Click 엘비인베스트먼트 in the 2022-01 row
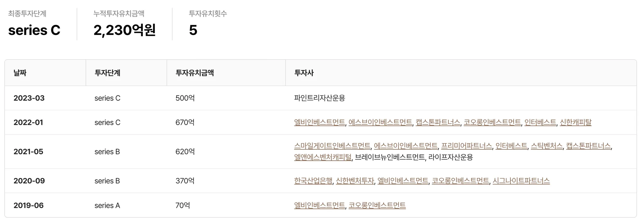 (319, 122)
